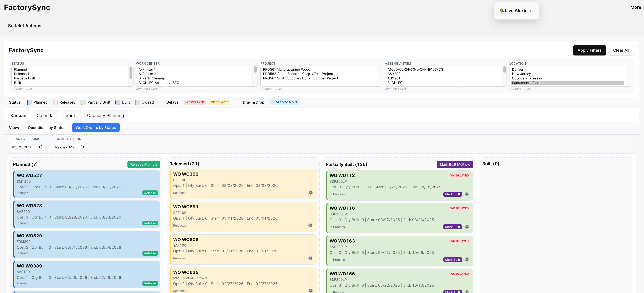
Task: Open the Capacity Planning tab
Action: [105, 115]
